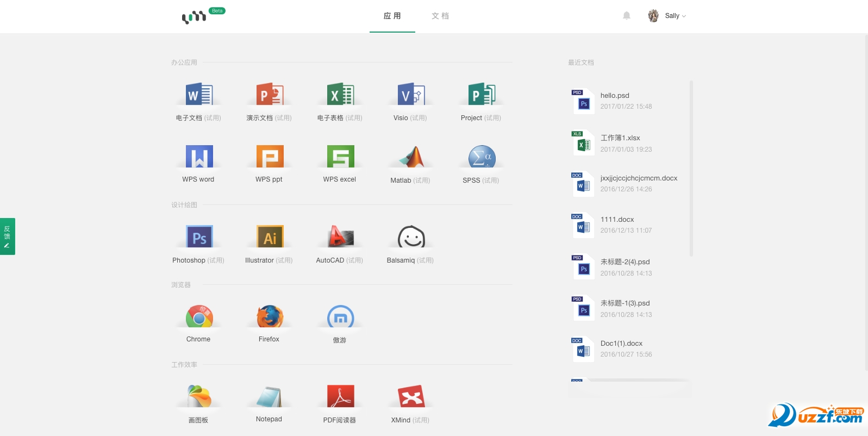The height and width of the screenshot is (436, 868).
Task: Open the Project app icon
Action: (x=482, y=94)
